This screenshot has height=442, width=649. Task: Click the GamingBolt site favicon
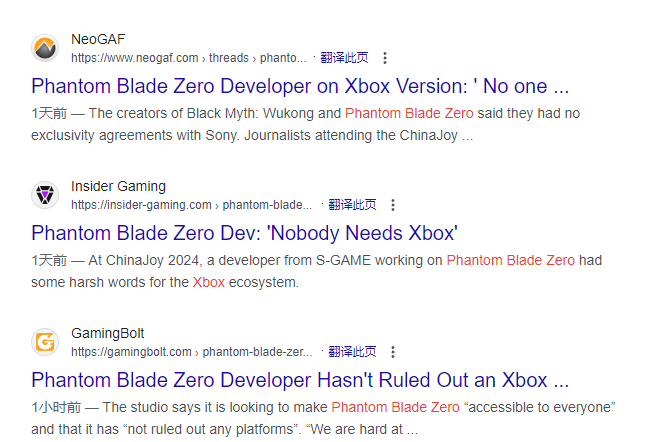pyautogui.click(x=45, y=342)
